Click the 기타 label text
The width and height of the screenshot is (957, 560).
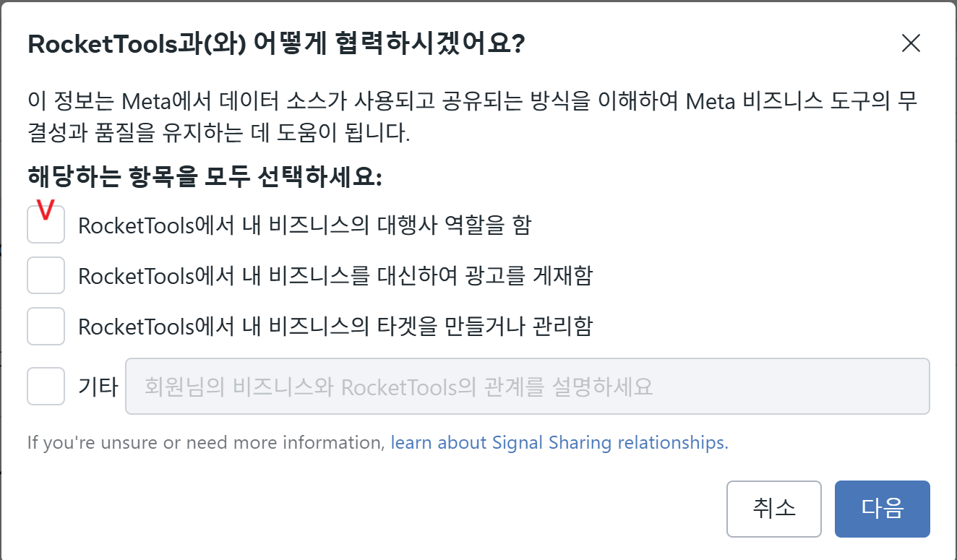pos(98,387)
